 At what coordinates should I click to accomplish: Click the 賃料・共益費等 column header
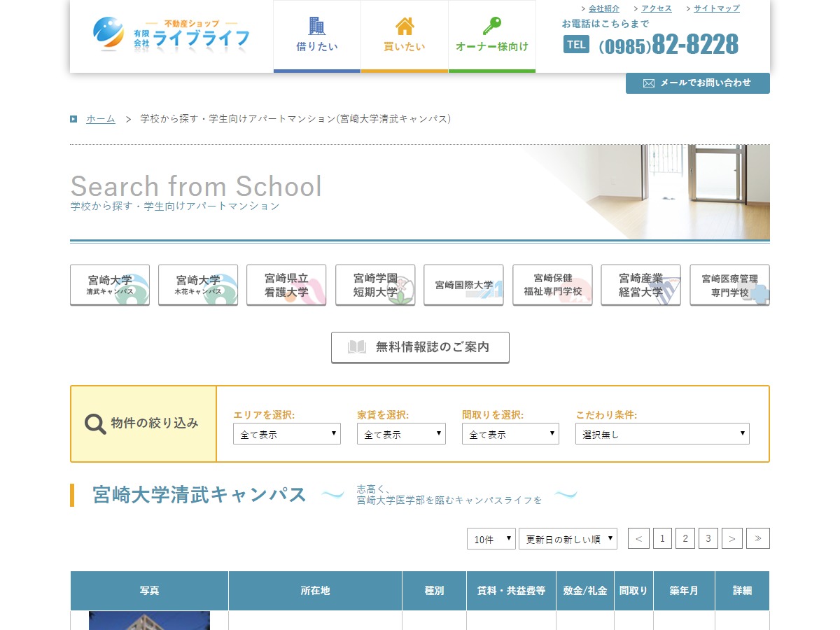(511, 591)
